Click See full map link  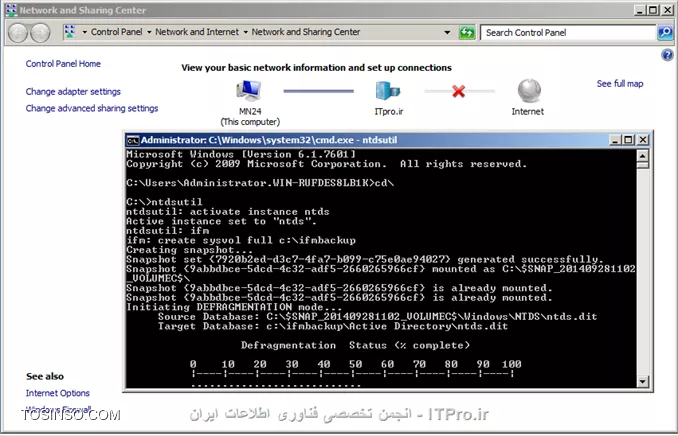620,83
